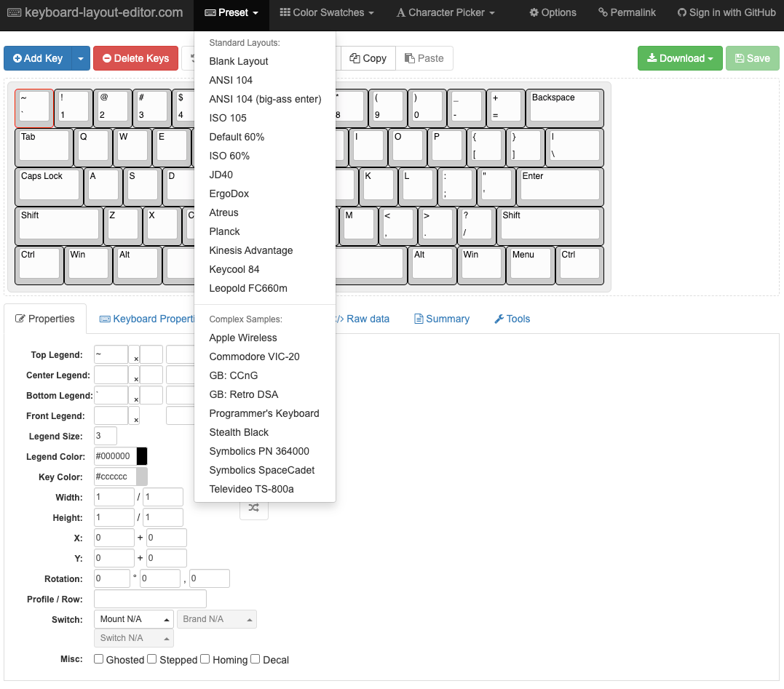Click the green Download button
This screenshot has width=784, height=689.
pos(680,58)
